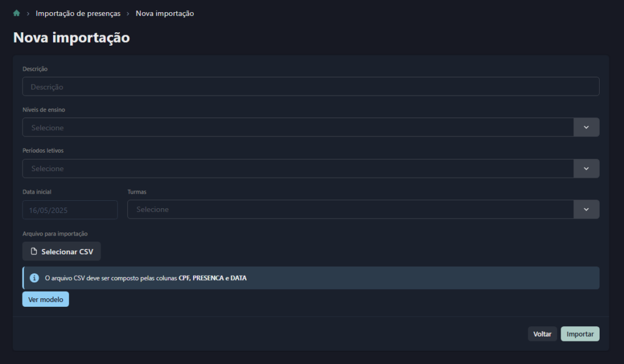Open the Turmas select box
Screen dimensions: 624x364
click(350, 209)
